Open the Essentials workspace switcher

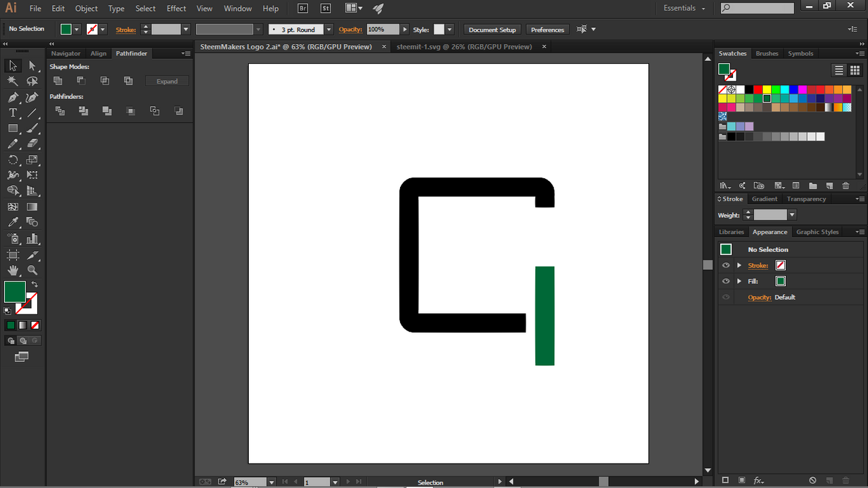pos(684,8)
